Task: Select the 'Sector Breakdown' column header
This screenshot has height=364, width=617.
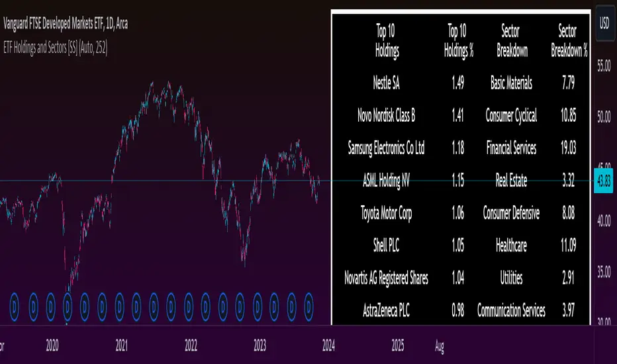Action: pos(512,40)
